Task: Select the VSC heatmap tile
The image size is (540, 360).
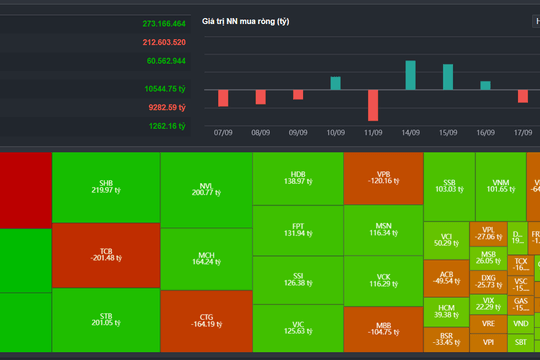Action: pos(521,285)
